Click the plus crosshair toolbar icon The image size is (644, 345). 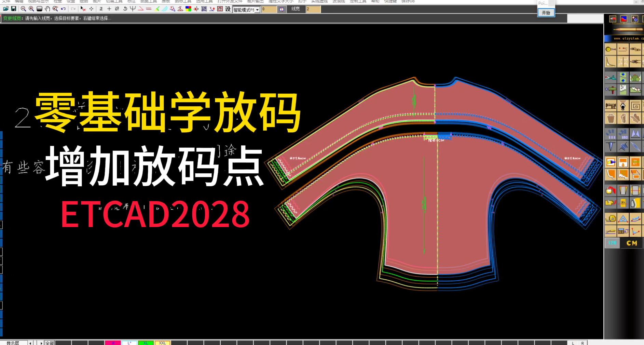[x=109, y=9]
